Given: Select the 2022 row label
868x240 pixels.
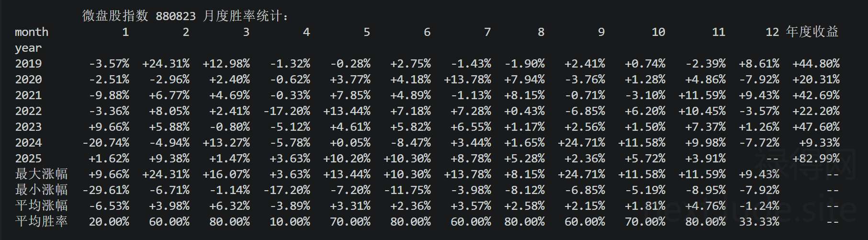Looking at the screenshot, I should [28, 111].
